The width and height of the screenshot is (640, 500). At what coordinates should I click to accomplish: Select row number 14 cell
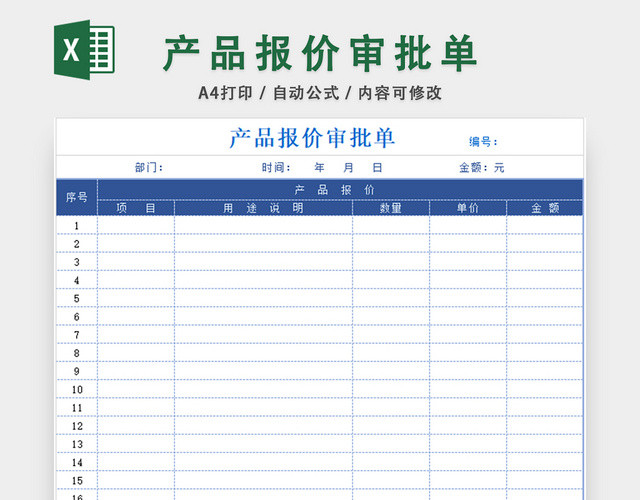pyautogui.click(x=77, y=462)
